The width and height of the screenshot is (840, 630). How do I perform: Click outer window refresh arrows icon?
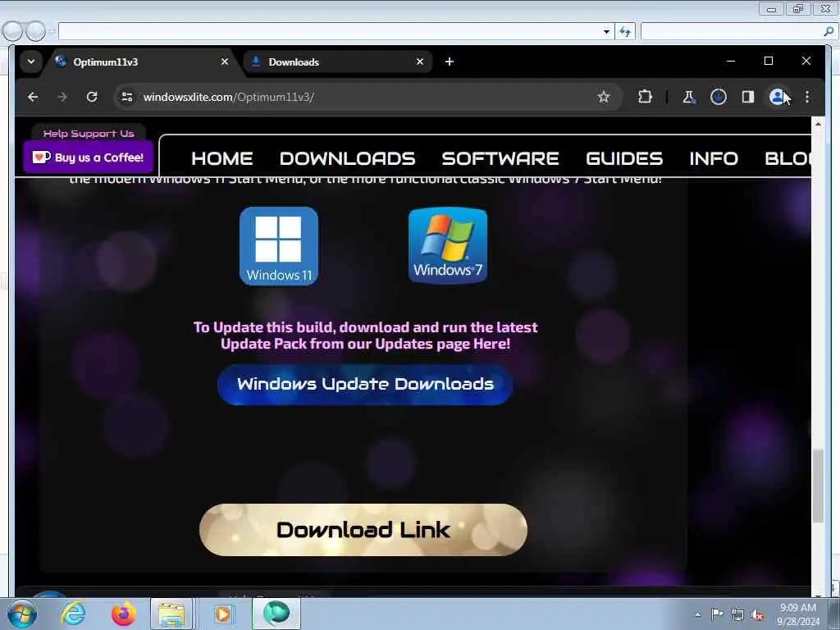pyautogui.click(x=624, y=32)
